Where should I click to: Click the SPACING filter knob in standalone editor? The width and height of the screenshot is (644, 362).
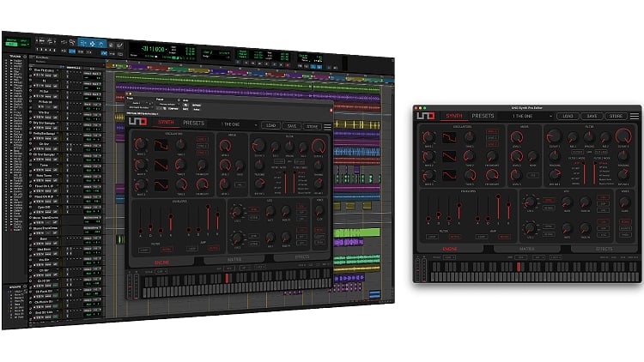(x=589, y=137)
